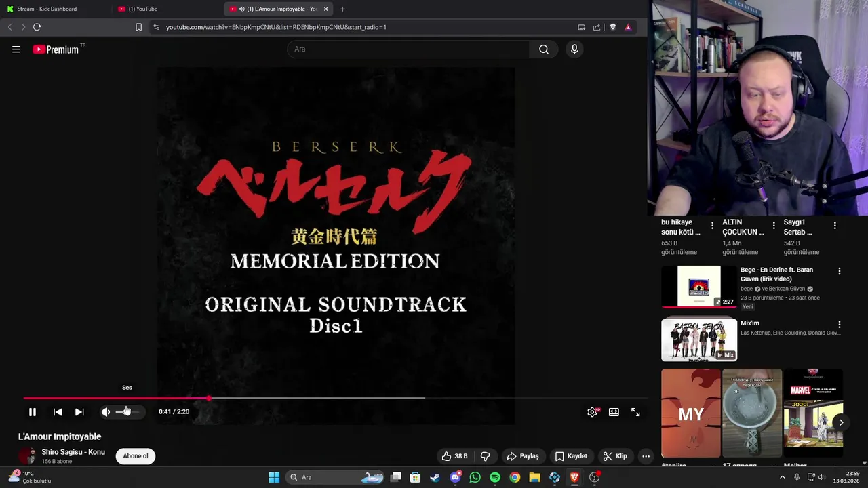Close the L'Amour Impitoyable tab
The width and height of the screenshot is (868, 488).
point(326,9)
